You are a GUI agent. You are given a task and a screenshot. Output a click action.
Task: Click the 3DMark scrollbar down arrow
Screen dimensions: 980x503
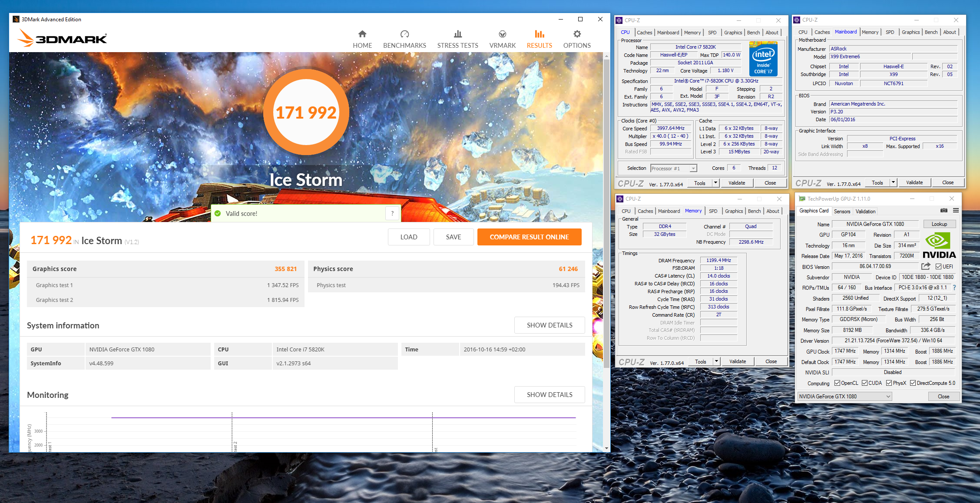click(606, 448)
